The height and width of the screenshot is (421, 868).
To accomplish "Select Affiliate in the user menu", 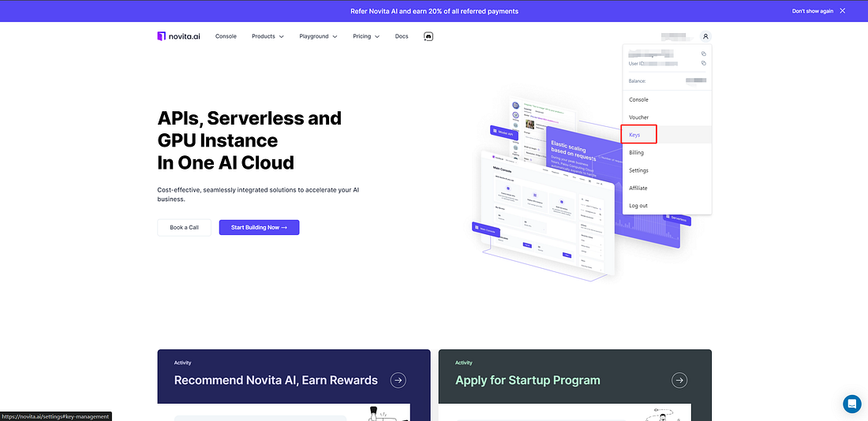I will click(x=667, y=188).
